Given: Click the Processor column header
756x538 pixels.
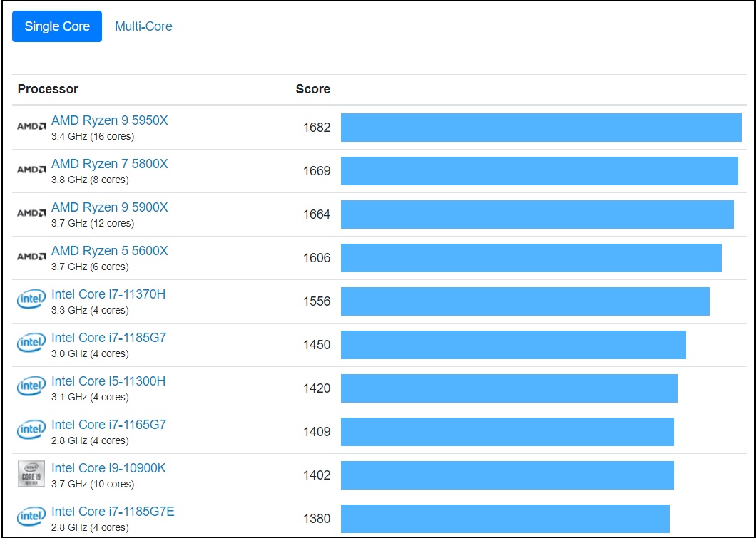Looking at the screenshot, I should click(x=48, y=89).
